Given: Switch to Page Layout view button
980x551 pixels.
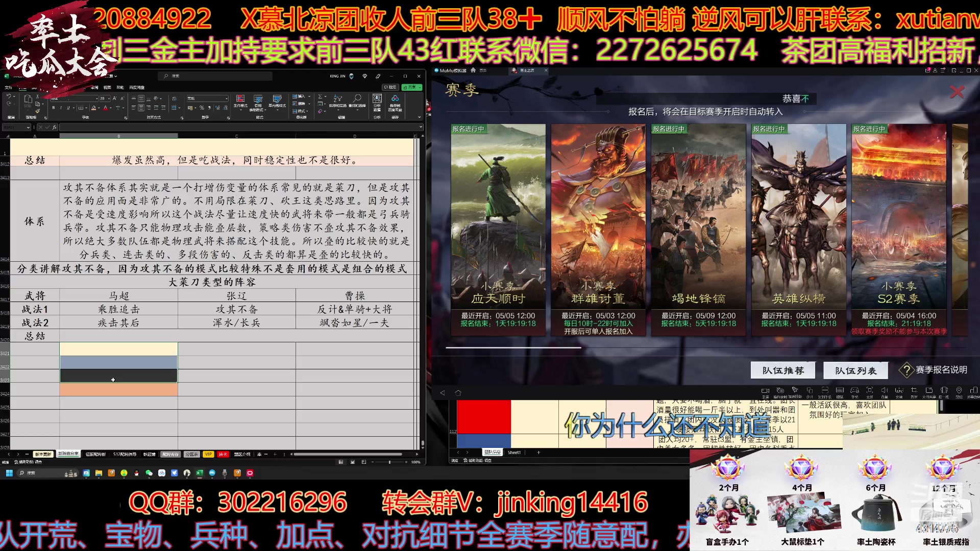Looking at the screenshot, I should (352, 462).
